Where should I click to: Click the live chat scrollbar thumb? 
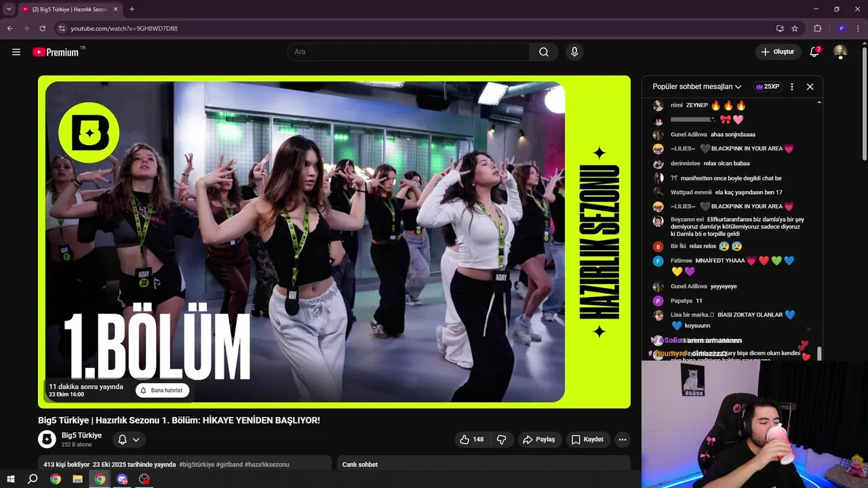pyautogui.click(x=819, y=353)
